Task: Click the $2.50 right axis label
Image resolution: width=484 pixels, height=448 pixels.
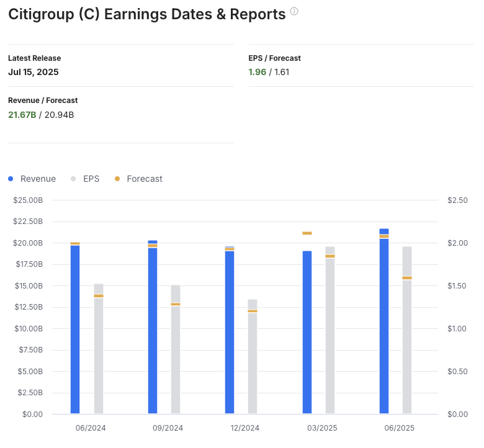Action: coord(458,200)
